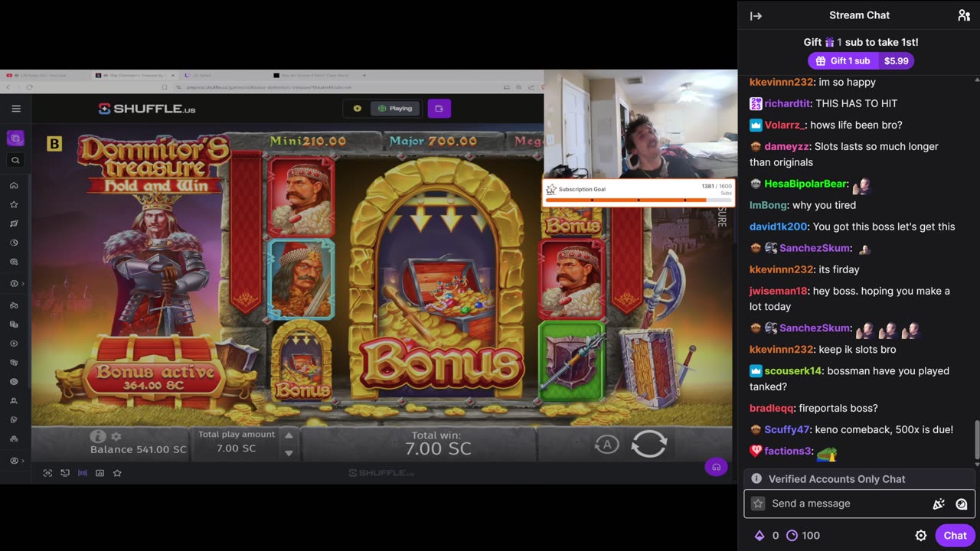Click the fullscreen icon below the game
The image size is (980, 551).
pos(47,473)
